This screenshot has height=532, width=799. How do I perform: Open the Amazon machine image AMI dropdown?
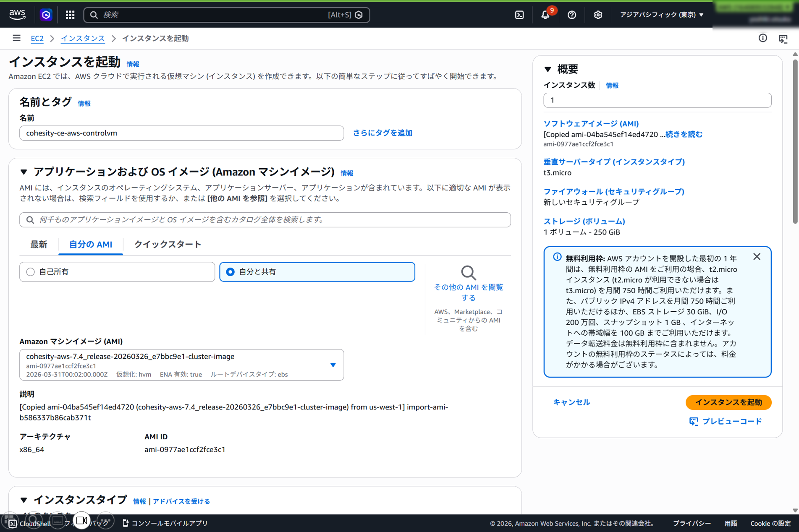(x=181, y=365)
